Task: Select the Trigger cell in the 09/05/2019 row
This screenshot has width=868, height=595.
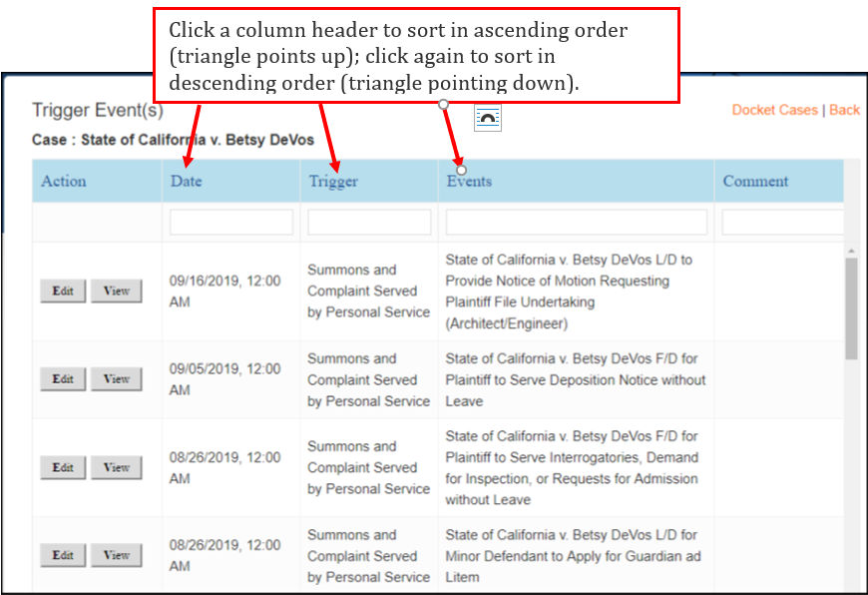Action: point(369,380)
